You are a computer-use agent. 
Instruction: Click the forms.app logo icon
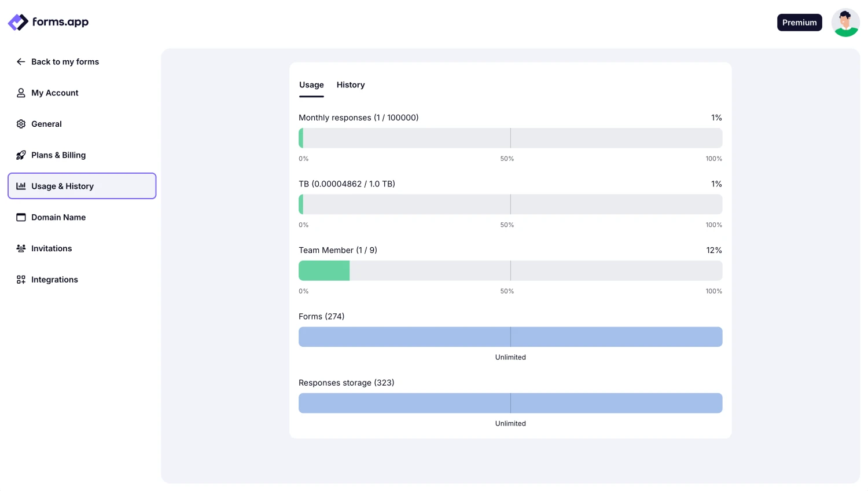[x=17, y=22]
